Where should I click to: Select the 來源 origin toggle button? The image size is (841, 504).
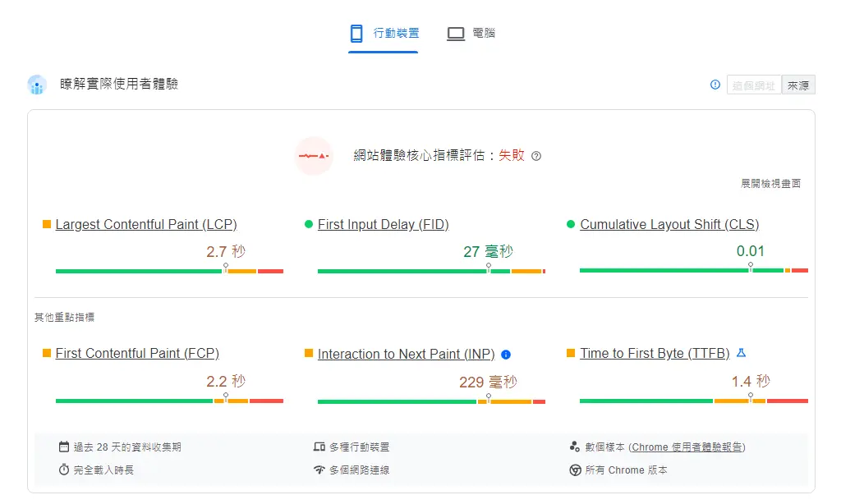[x=797, y=85]
